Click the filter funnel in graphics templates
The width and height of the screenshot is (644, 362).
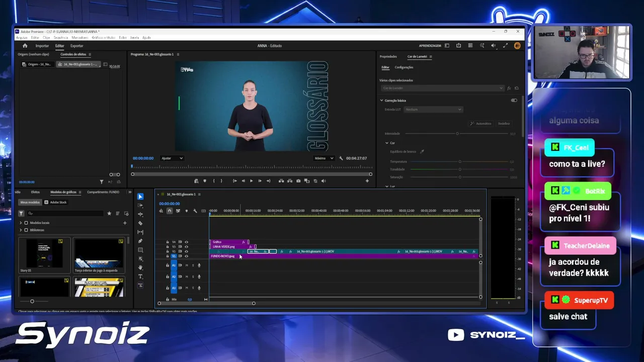[x=21, y=214]
